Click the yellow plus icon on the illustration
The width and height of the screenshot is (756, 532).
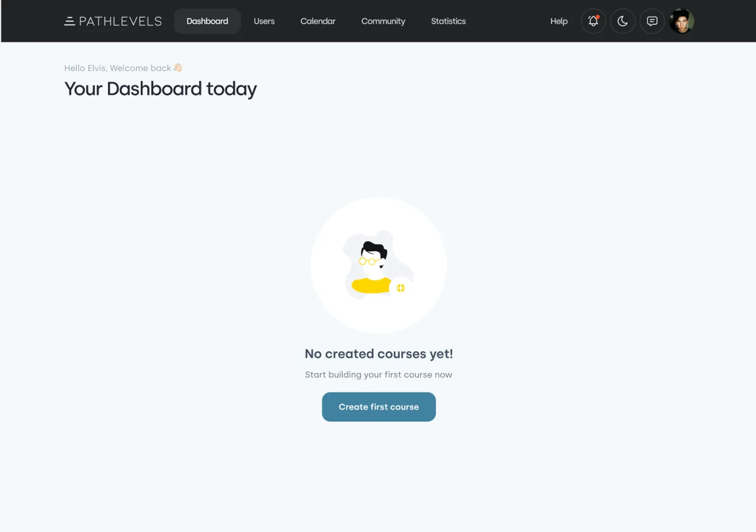401,288
